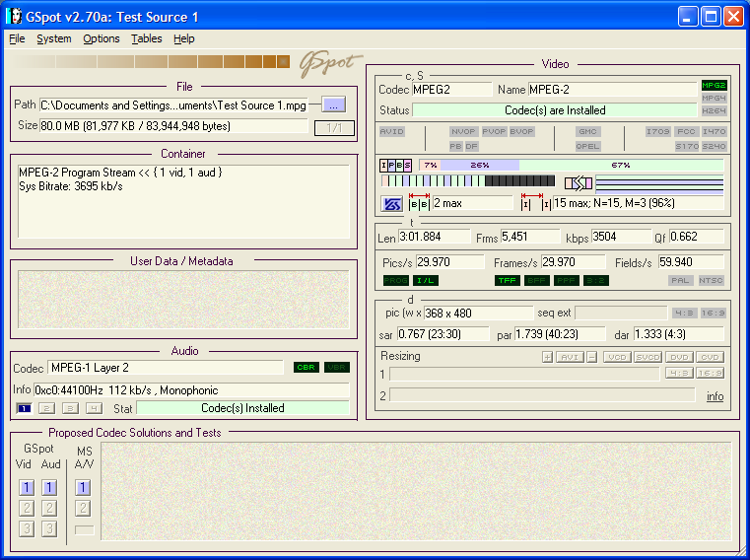Click the audio Codec MPEG-1 Layer 2 field
This screenshot has width=750, height=560.
click(166, 368)
